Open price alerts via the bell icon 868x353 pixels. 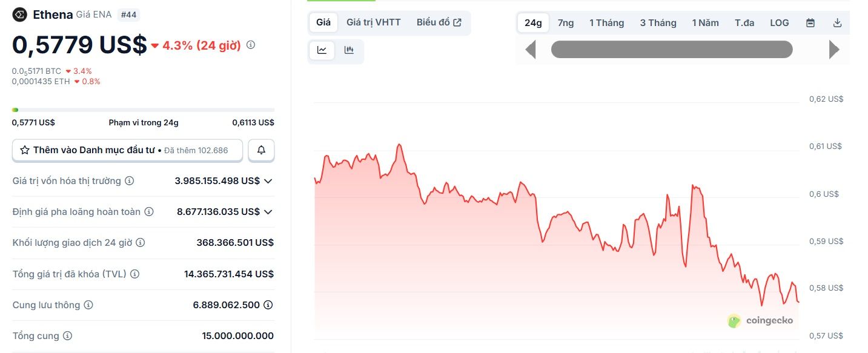click(x=261, y=150)
